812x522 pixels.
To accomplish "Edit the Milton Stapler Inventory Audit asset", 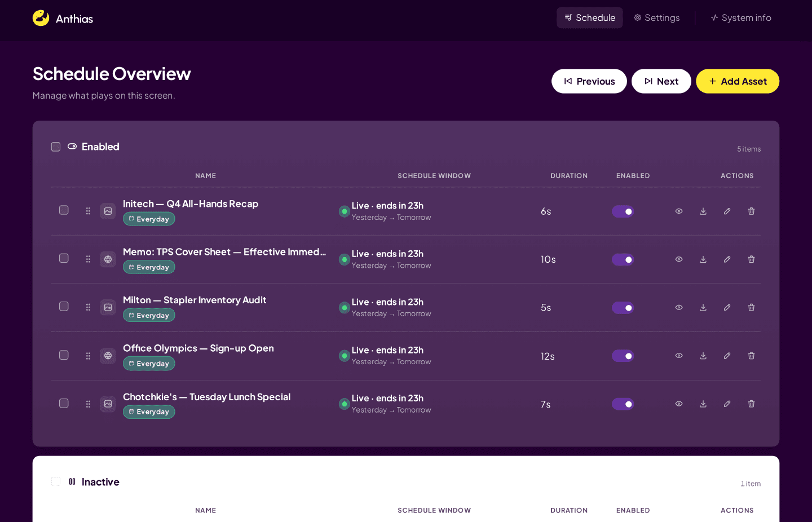I will point(727,308).
